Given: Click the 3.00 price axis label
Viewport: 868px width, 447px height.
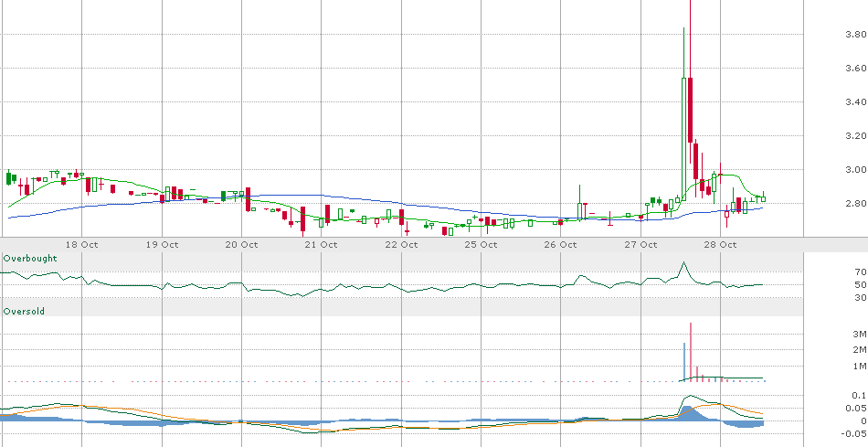Looking at the screenshot, I should pos(855,169).
